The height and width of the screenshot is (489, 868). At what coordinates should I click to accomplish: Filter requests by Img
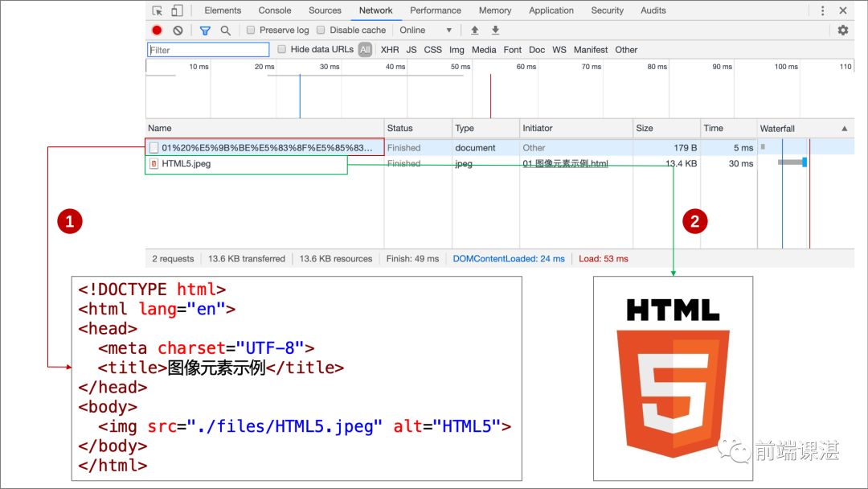[457, 50]
